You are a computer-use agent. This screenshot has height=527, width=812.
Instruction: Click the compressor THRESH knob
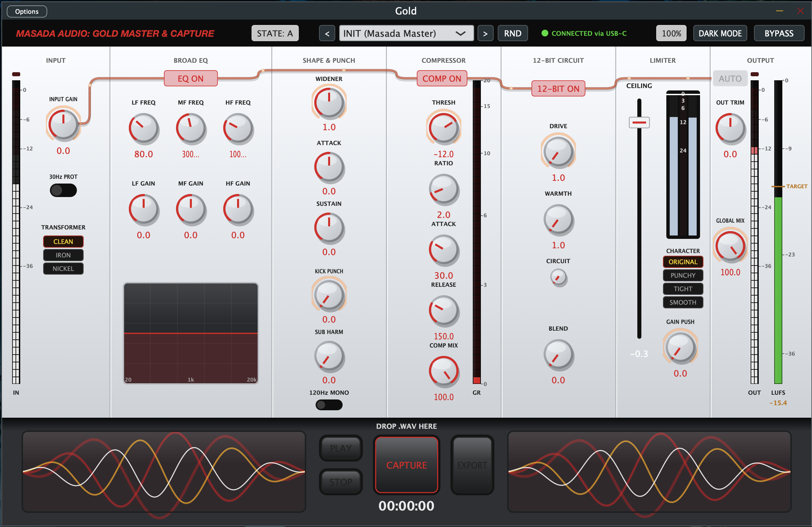click(x=443, y=128)
